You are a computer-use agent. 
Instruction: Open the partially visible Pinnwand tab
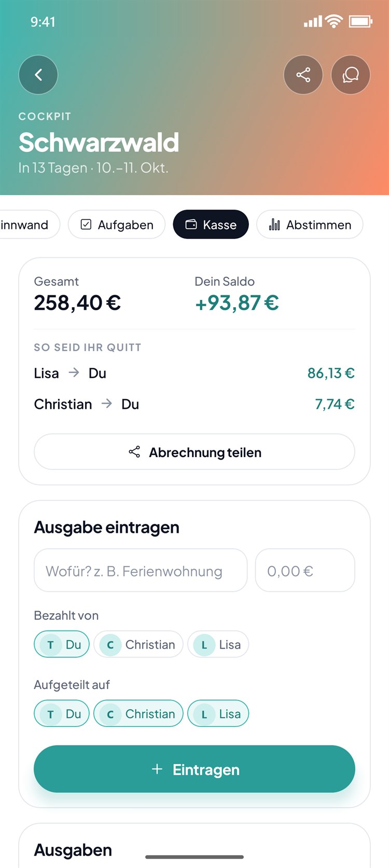tap(29, 225)
